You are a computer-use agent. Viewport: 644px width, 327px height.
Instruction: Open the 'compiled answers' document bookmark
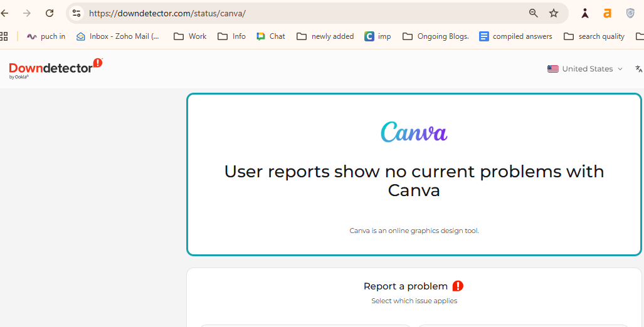[x=516, y=36]
